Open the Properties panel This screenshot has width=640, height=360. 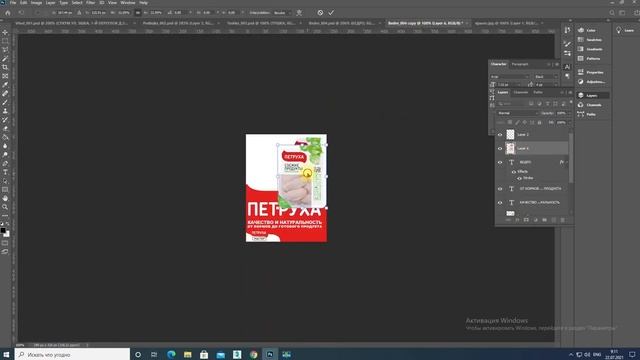point(591,72)
